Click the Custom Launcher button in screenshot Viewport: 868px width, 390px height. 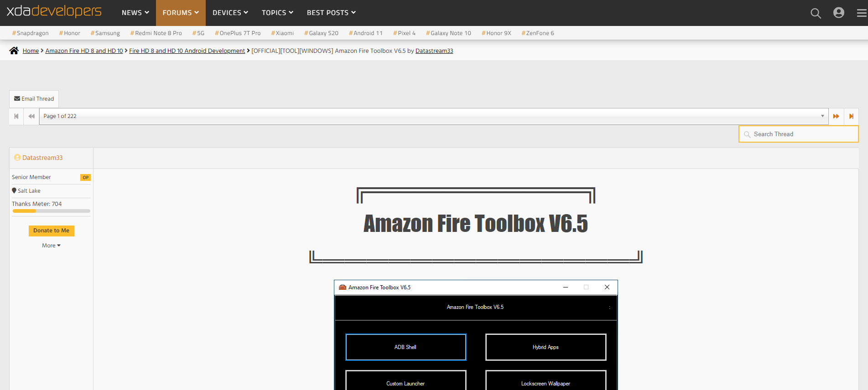[x=406, y=381]
